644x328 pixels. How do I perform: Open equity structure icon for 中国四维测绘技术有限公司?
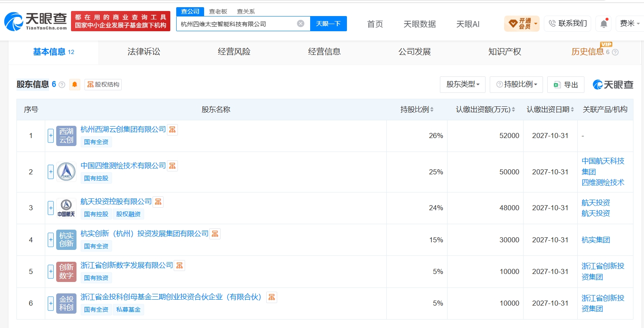click(172, 165)
